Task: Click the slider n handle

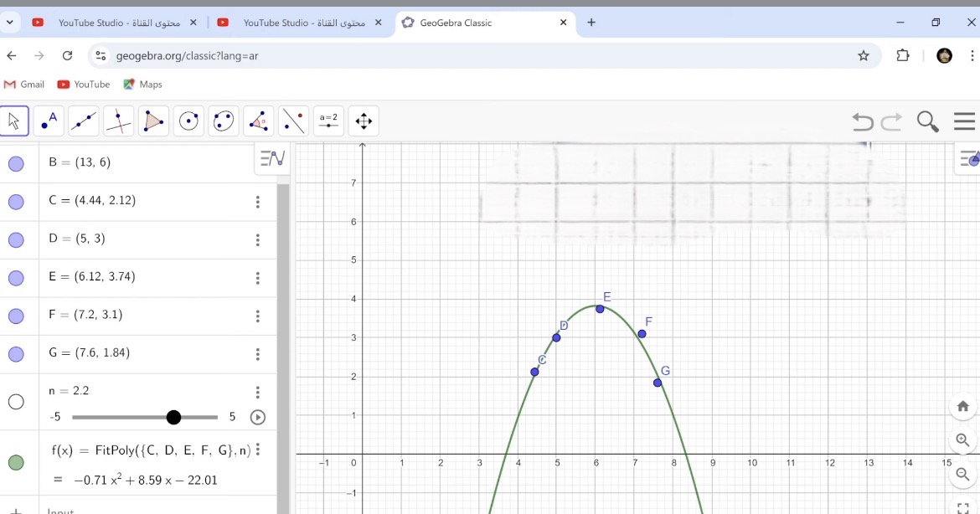Action: click(x=173, y=417)
